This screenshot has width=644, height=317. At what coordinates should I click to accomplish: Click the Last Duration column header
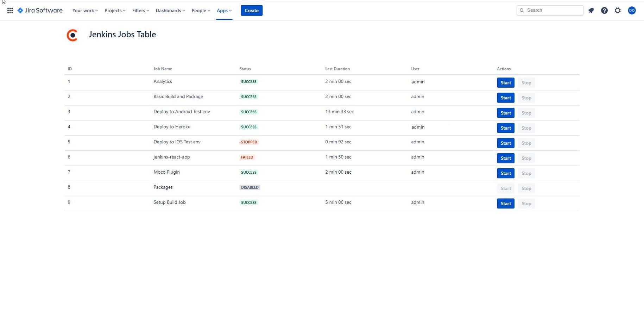coord(337,69)
